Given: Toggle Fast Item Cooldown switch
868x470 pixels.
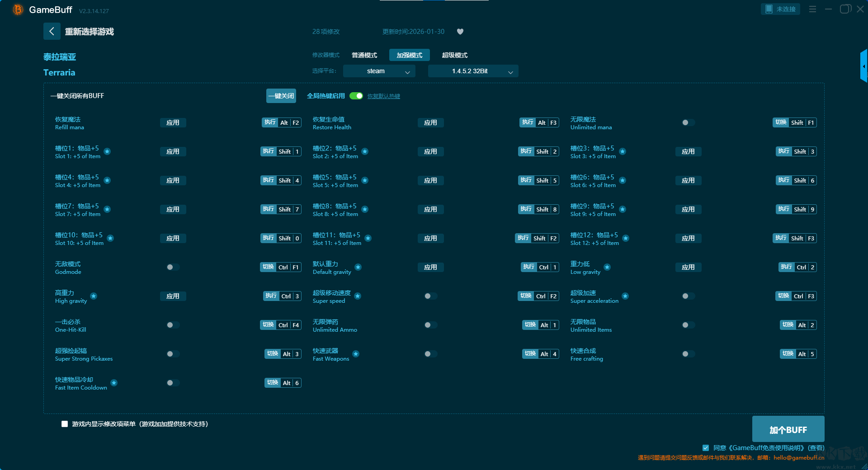Looking at the screenshot, I should 173,383.
